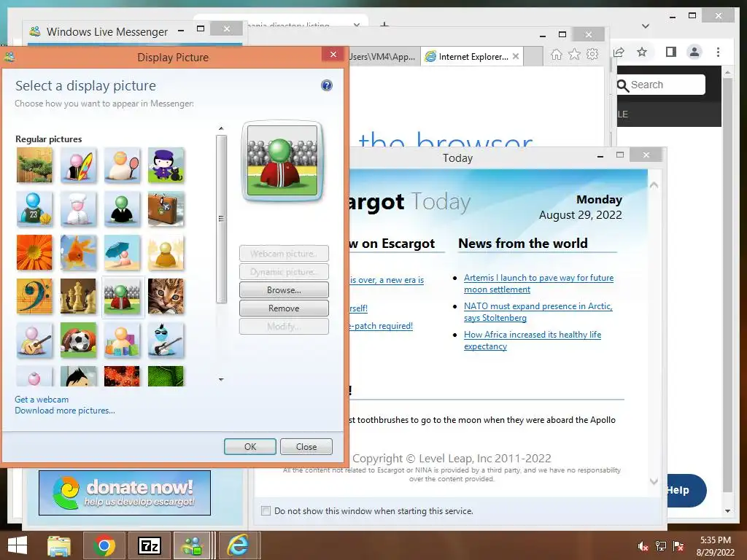Close the Internet Explorer tab

click(x=516, y=57)
